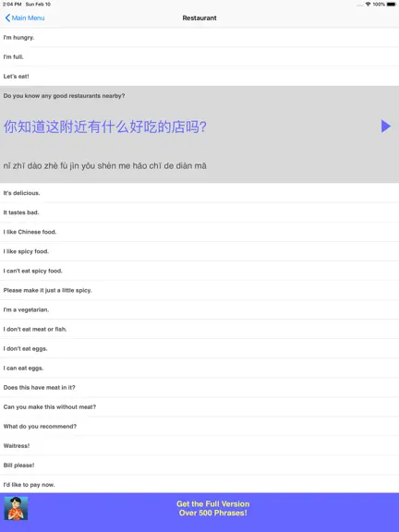Choose "I can't eat spicy food."

click(x=199, y=271)
